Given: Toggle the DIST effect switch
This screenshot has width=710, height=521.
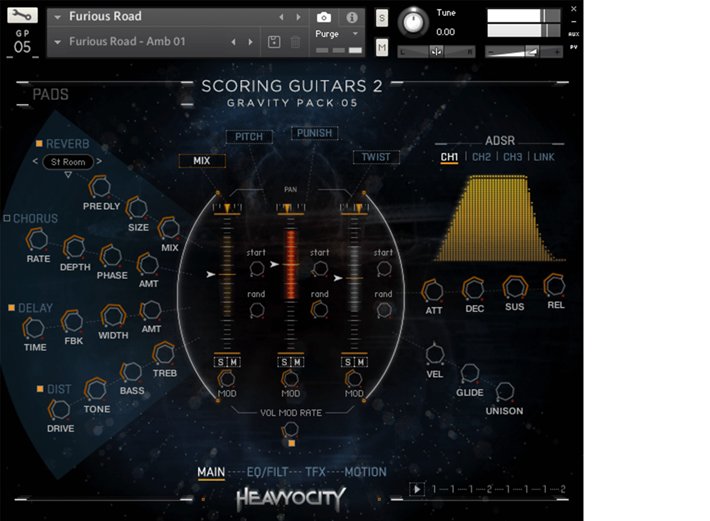Looking at the screenshot, I should (39, 388).
